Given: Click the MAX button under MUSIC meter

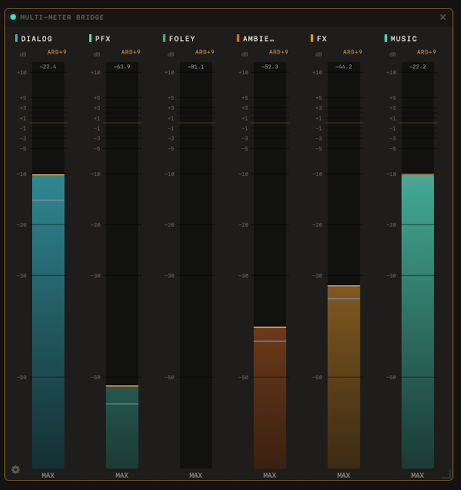Looking at the screenshot, I should pos(418,475).
